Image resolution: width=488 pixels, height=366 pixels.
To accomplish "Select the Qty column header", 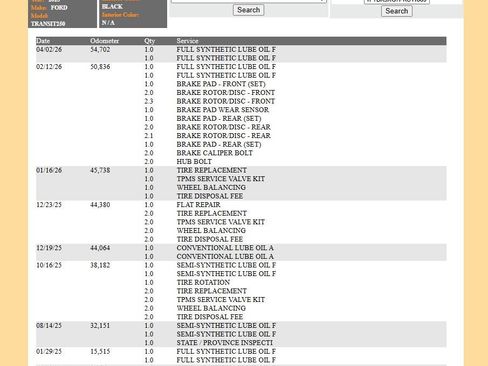I will coord(150,41).
